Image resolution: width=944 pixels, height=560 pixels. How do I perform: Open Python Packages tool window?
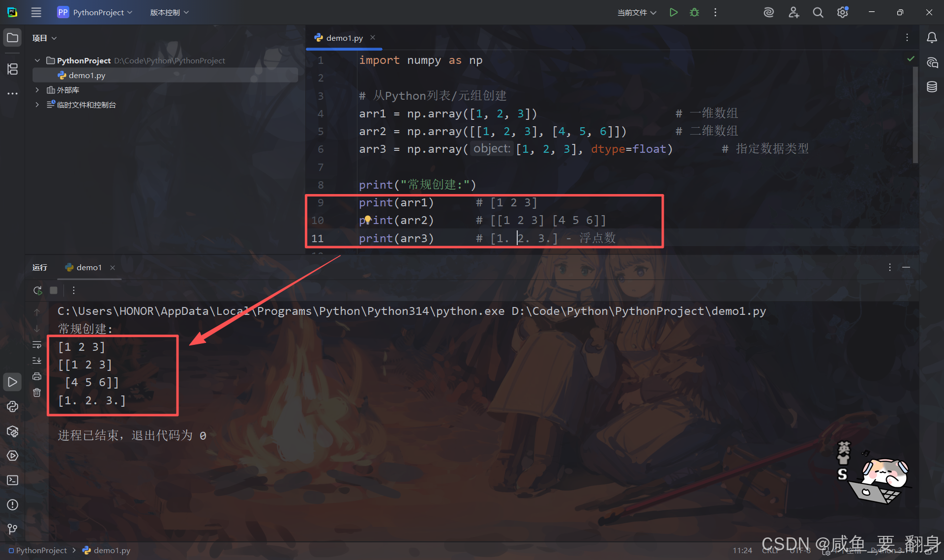coord(13,431)
